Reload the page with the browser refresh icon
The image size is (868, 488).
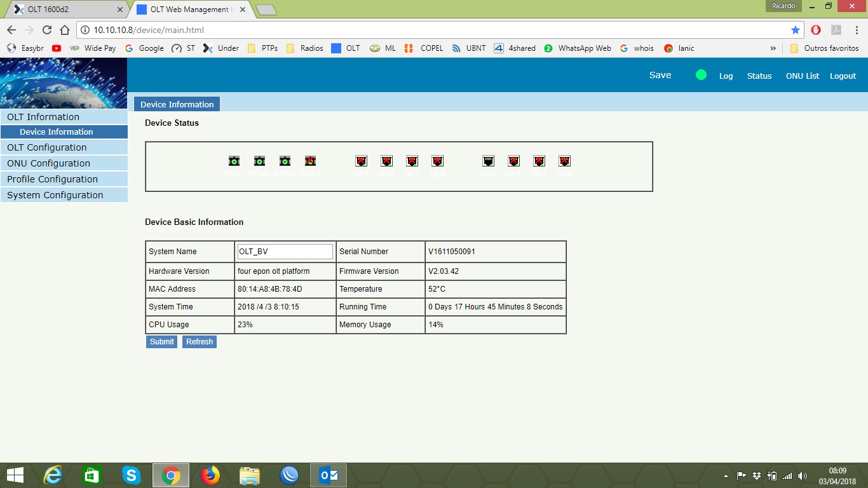[x=46, y=30]
